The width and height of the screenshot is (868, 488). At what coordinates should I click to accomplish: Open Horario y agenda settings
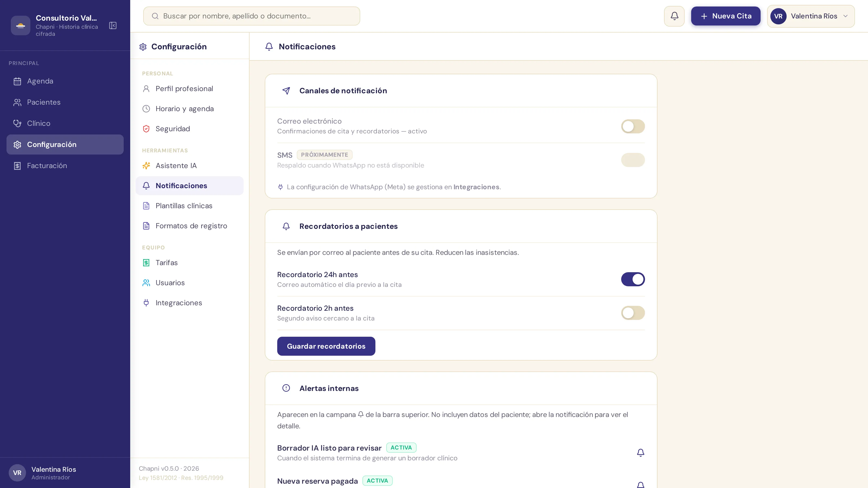189,109
